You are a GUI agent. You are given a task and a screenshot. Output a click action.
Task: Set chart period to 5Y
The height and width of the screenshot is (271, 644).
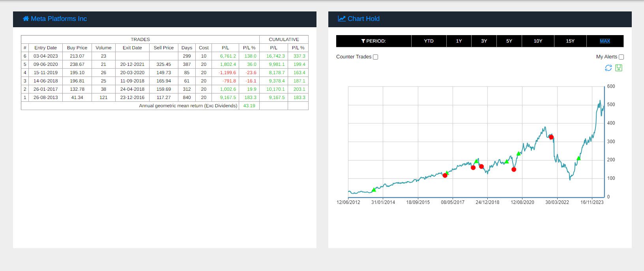click(x=509, y=41)
